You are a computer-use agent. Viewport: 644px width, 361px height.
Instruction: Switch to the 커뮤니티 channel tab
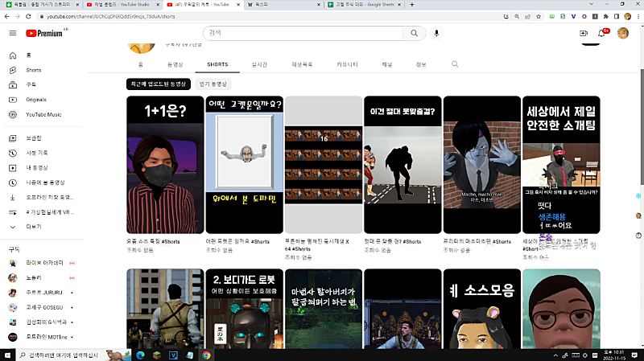click(x=347, y=64)
